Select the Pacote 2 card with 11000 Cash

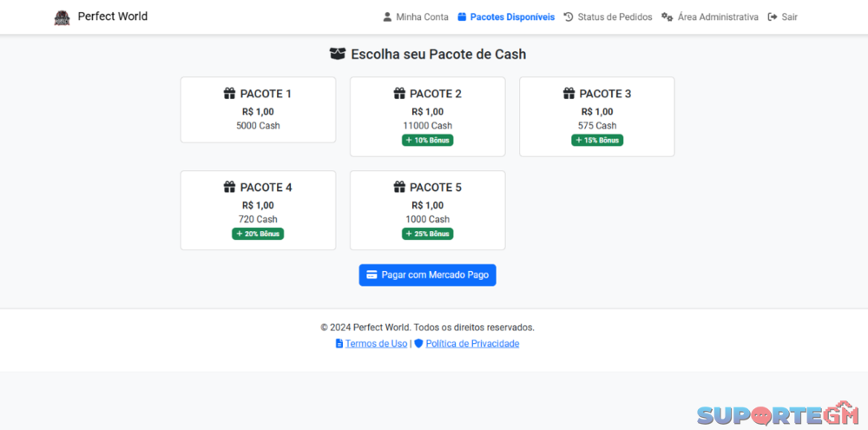pyautogui.click(x=427, y=116)
